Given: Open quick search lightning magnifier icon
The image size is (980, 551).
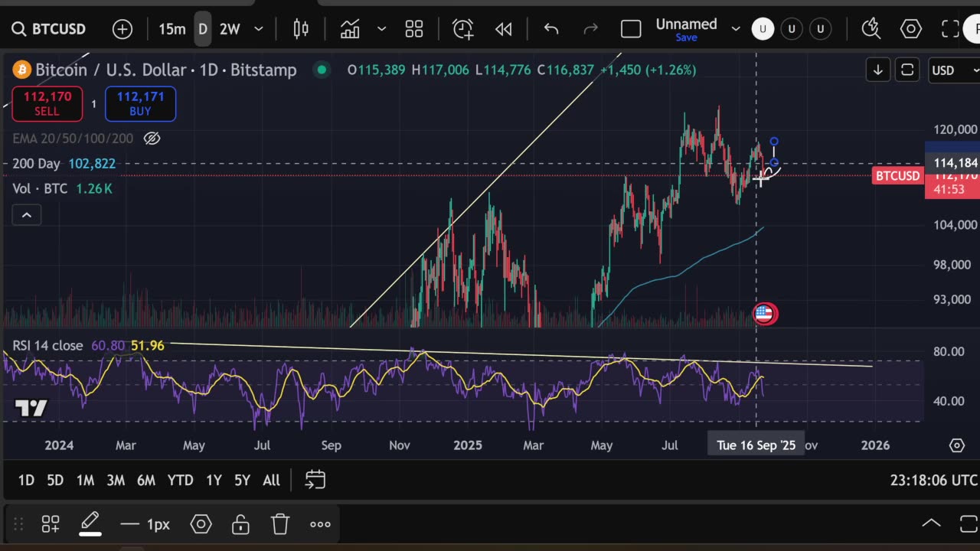Looking at the screenshot, I should pos(871,29).
